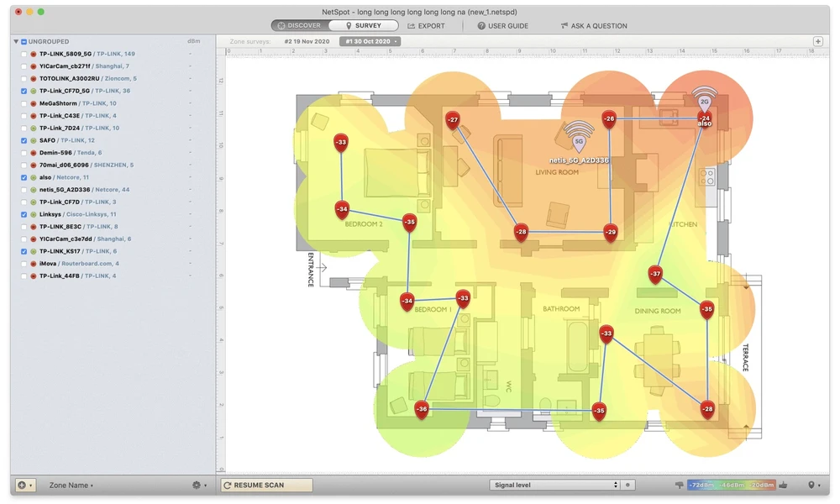
Task: Click the thumbs-down weak signal icon
Action: pos(680,486)
